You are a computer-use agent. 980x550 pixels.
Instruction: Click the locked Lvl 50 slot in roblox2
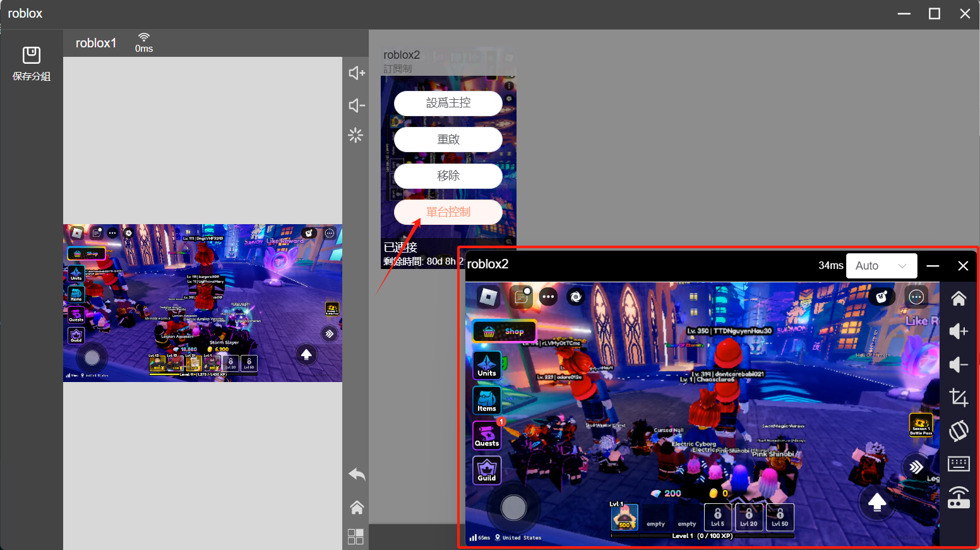780,517
